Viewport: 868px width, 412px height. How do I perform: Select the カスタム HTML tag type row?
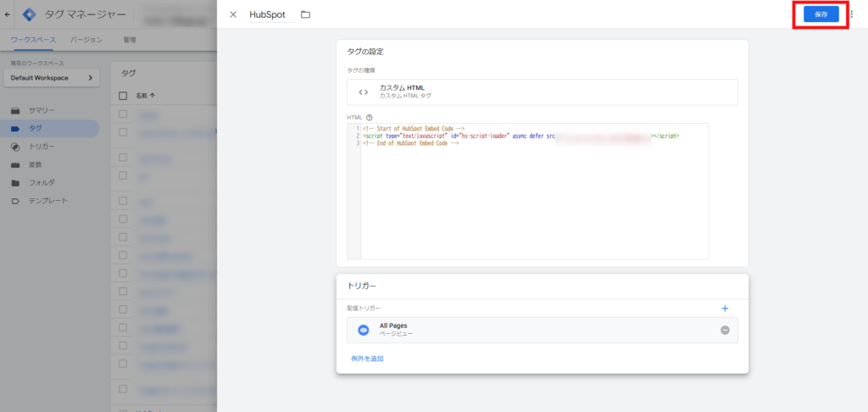click(x=542, y=92)
